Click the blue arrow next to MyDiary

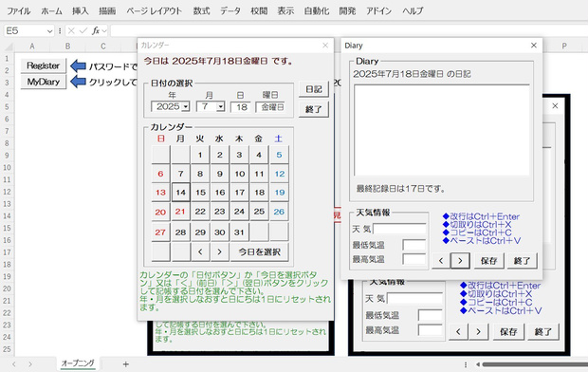[x=79, y=82]
